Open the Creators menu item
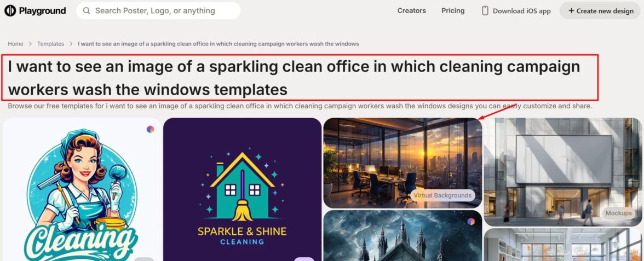This screenshot has width=644, height=261. coord(412,11)
